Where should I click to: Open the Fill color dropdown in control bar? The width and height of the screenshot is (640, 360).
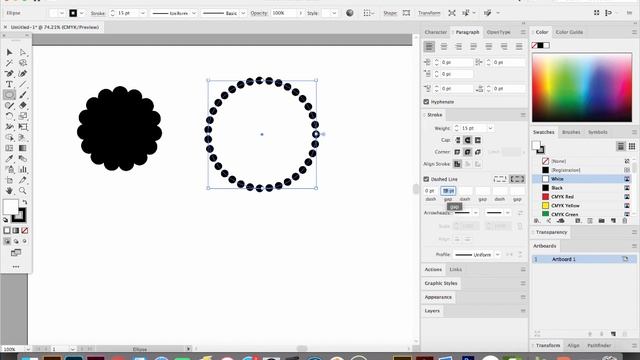point(62,13)
